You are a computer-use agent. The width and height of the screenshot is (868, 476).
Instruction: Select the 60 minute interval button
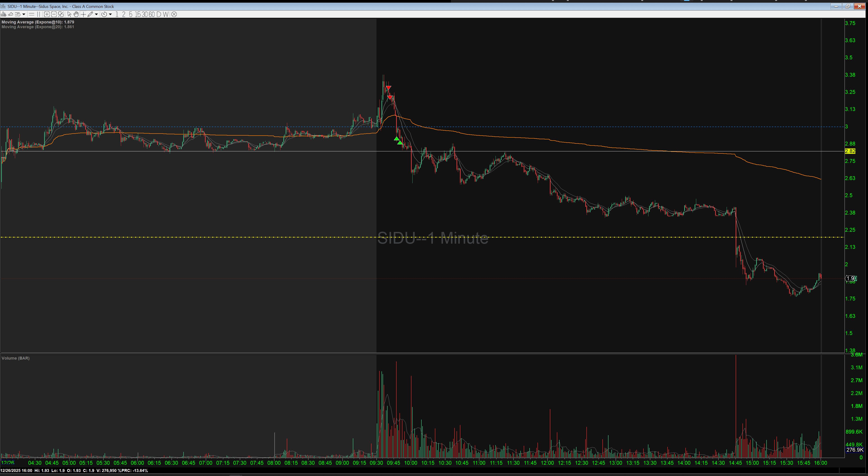click(152, 14)
